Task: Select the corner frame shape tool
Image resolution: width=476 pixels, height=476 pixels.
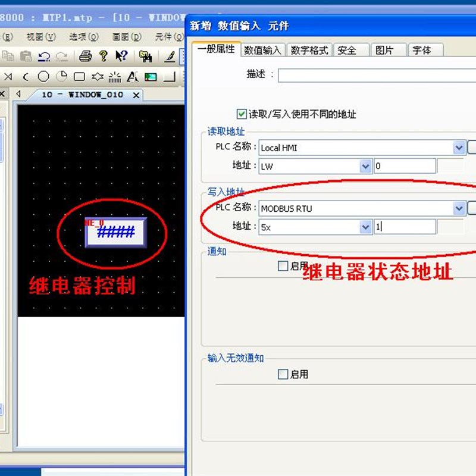Action: click(170, 77)
